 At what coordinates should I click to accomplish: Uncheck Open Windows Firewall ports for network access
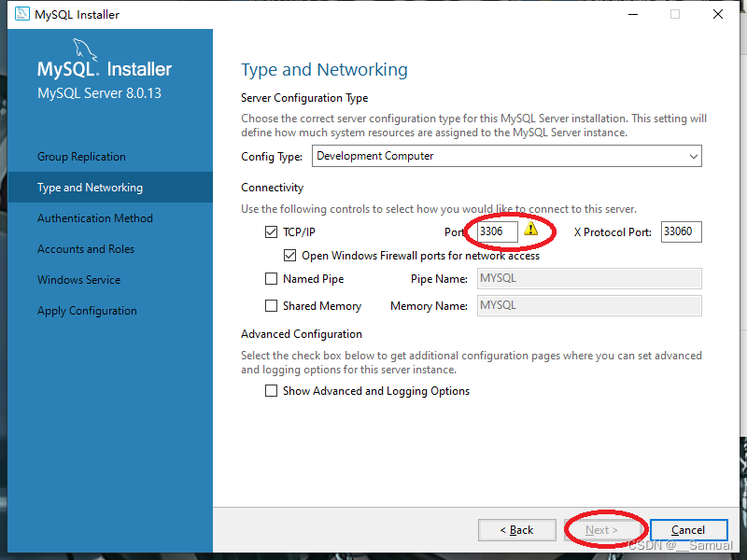pos(289,255)
